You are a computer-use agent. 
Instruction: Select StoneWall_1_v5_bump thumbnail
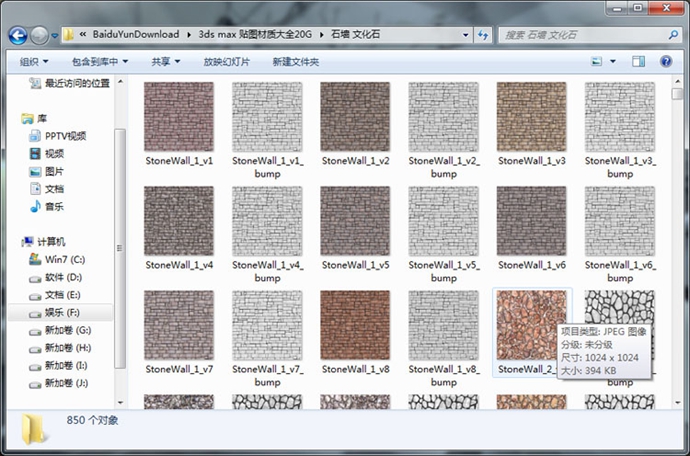(x=444, y=221)
